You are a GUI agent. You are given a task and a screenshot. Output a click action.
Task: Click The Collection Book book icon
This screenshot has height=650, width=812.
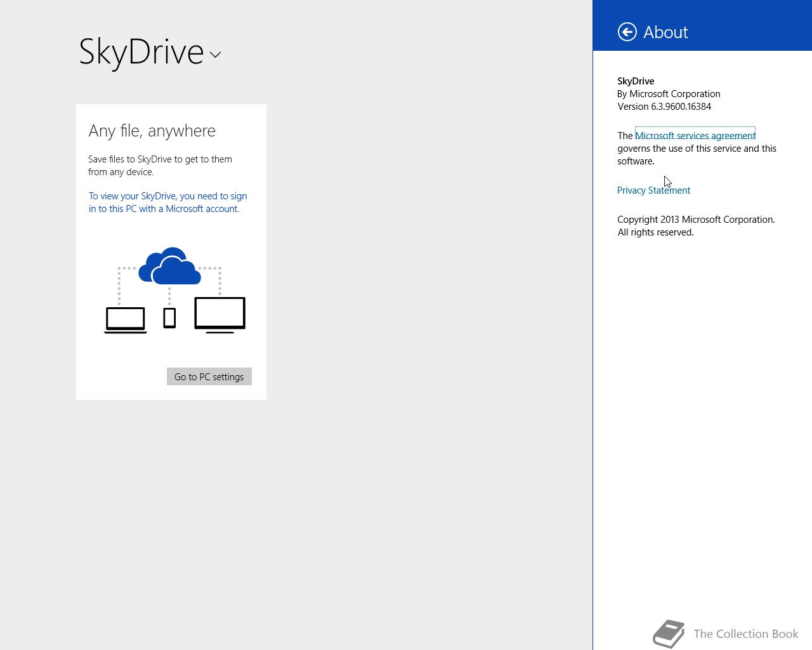click(x=669, y=633)
